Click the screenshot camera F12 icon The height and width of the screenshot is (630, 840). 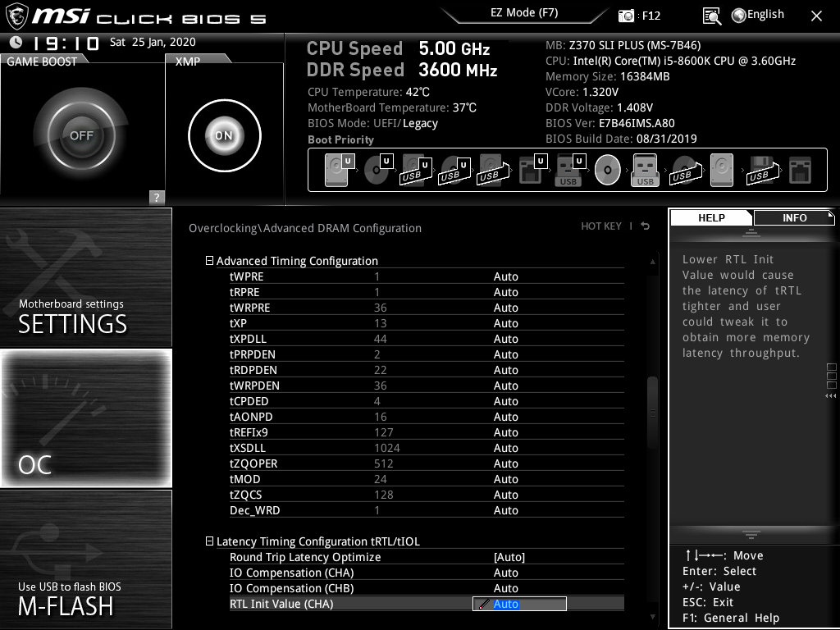[x=626, y=16]
